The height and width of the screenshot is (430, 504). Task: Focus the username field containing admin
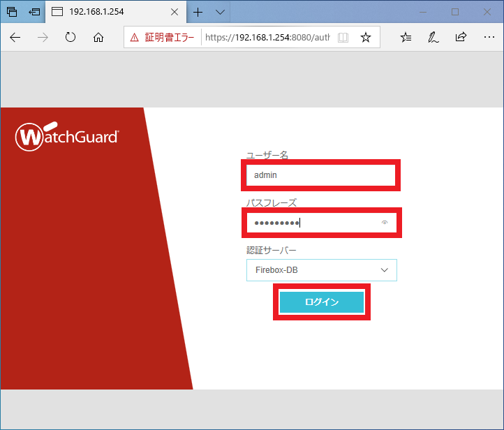(321, 175)
